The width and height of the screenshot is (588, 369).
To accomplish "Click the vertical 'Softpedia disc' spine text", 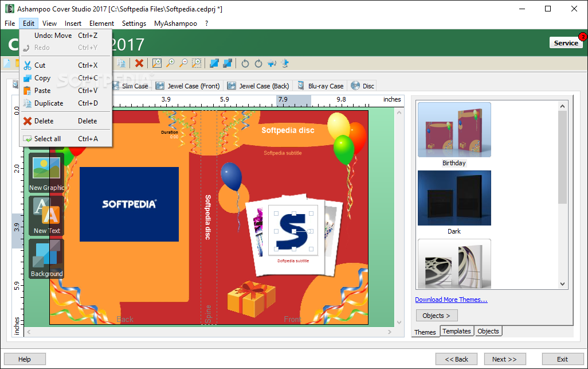I will (x=208, y=217).
